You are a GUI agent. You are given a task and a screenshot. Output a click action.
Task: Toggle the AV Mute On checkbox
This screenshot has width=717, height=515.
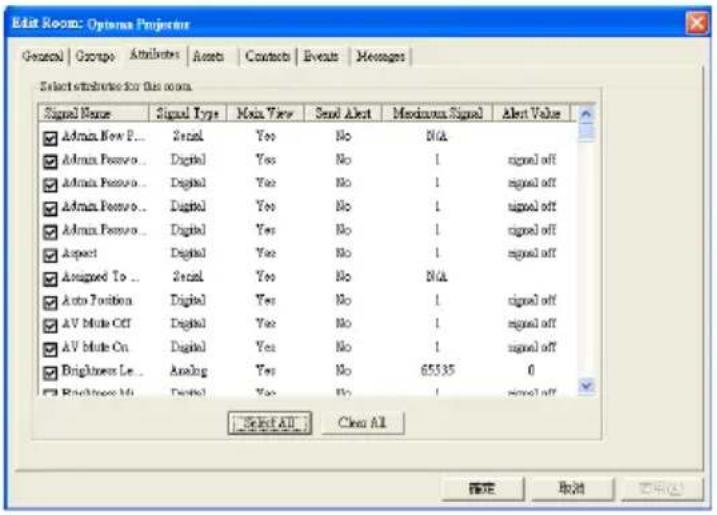click(50, 349)
